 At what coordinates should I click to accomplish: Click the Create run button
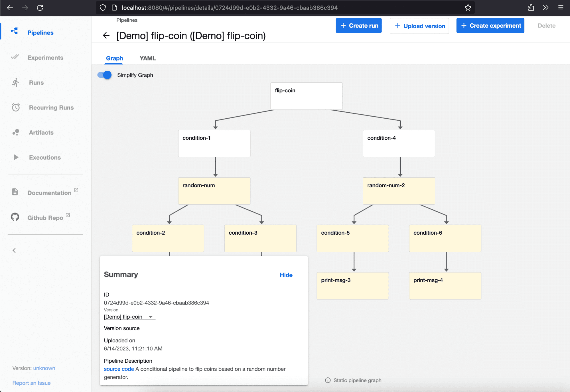[358, 25]
